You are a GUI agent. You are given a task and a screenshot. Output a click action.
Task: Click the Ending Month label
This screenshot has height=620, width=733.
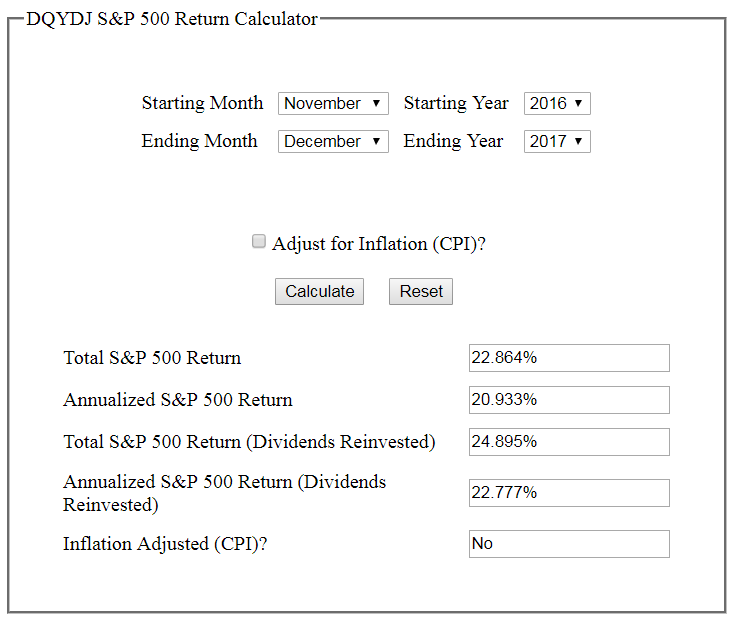[200, 141]
